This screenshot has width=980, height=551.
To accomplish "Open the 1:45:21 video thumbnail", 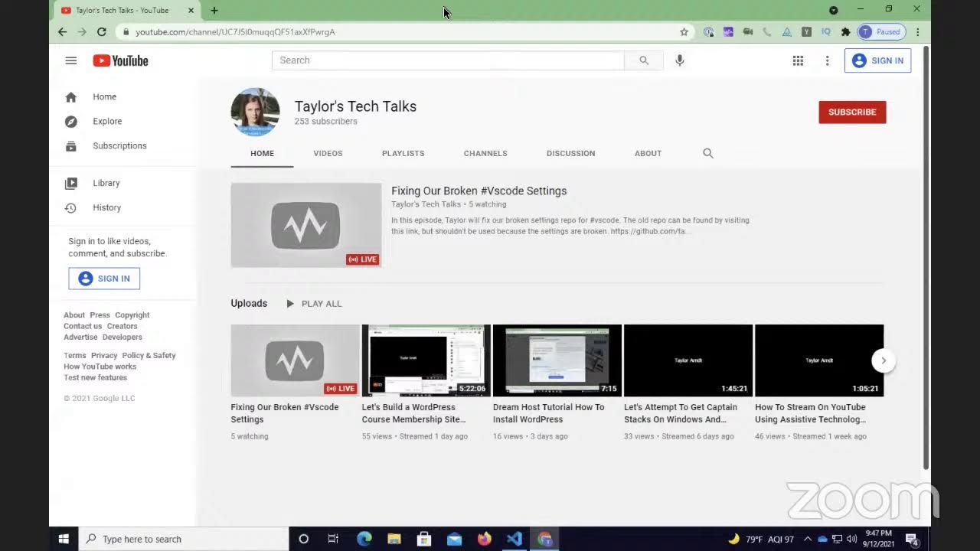I will click(x=688, y=360).
